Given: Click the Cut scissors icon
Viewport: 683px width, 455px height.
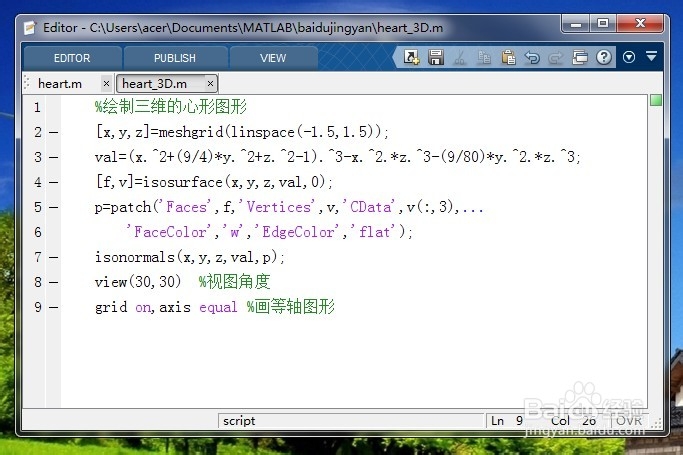Looking at the screenshot, I should [460, 57].
